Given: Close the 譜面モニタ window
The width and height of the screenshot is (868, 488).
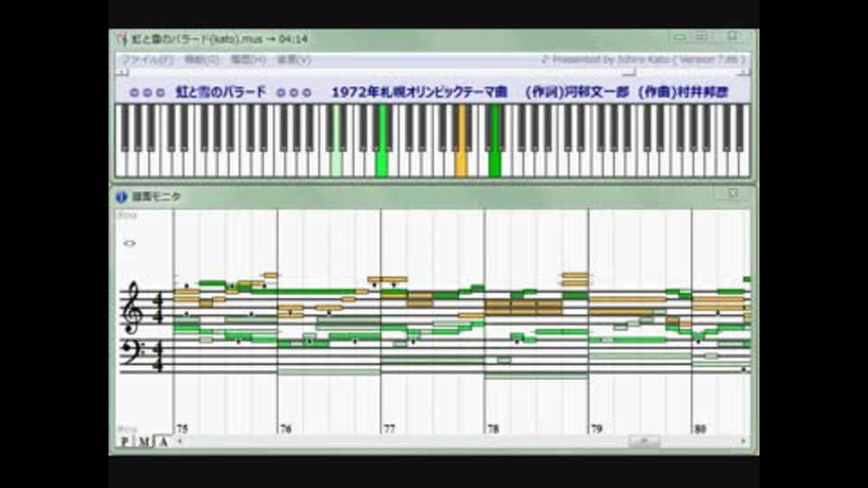Looking at the screenshot, I should pyautogui.click(x=733, y=193).
